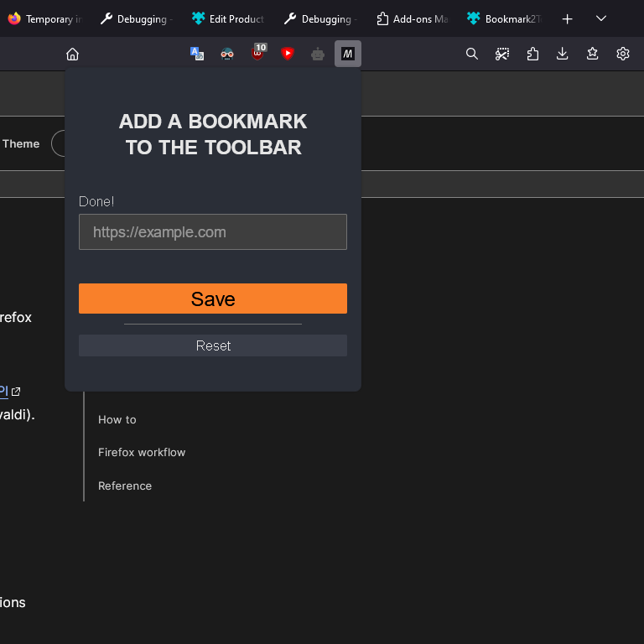Click the https://example.com URL input field
Viewport: 644px width, 644px height.
(x=213, y=232)
